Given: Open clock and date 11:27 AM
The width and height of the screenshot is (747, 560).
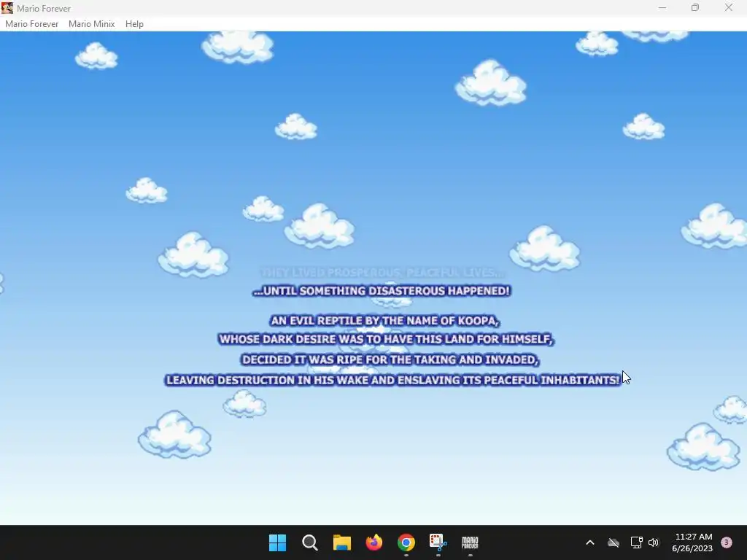Looking at the screenshot, I should (x=693, y=542).
